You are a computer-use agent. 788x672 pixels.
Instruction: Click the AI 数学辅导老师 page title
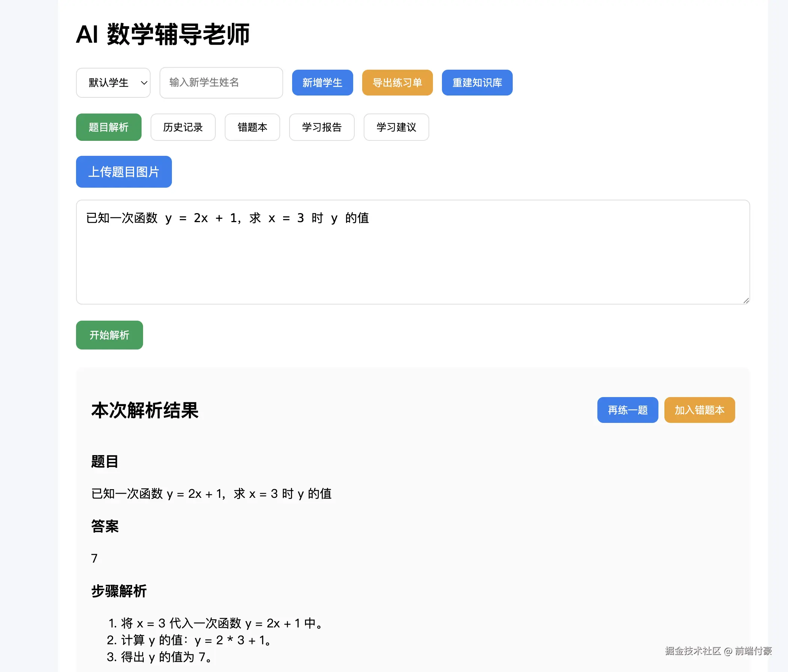click(163, 34)
